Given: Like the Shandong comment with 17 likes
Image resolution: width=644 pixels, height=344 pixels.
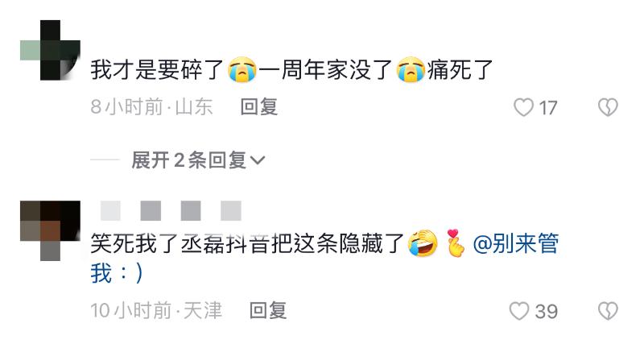Looking at the screenshot, I should [524, 108].
